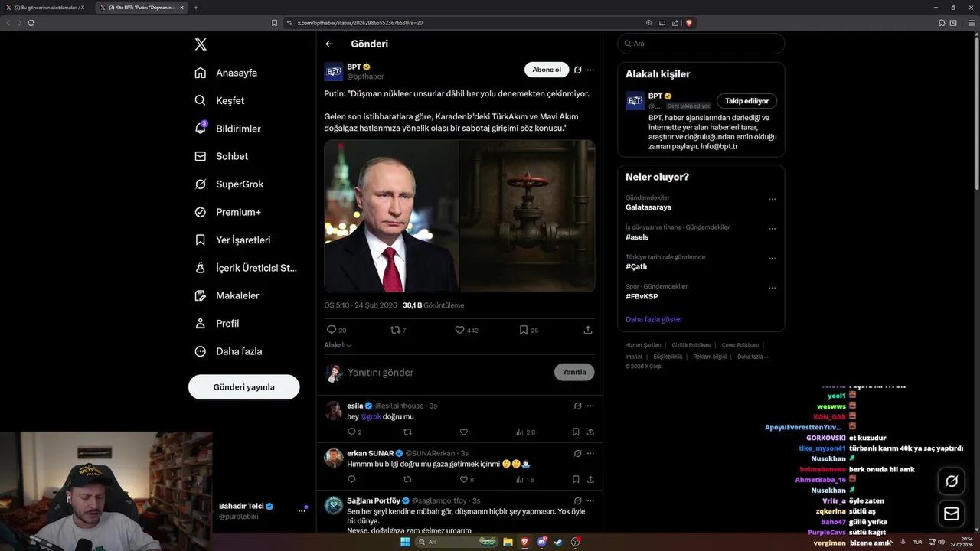Open File Explorer from the taskbar
980x551 pixels.
[508, 542]
